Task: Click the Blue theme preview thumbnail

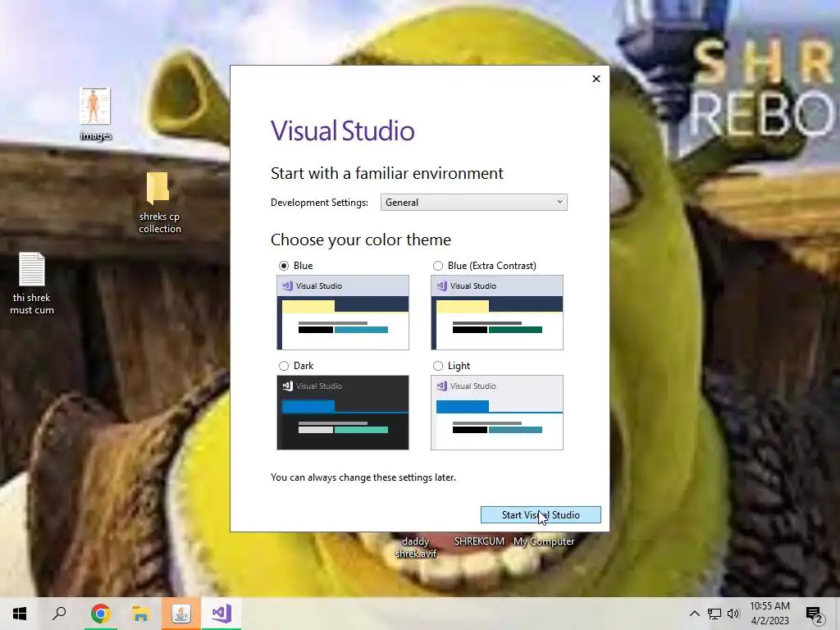Action: pos(343,313)
